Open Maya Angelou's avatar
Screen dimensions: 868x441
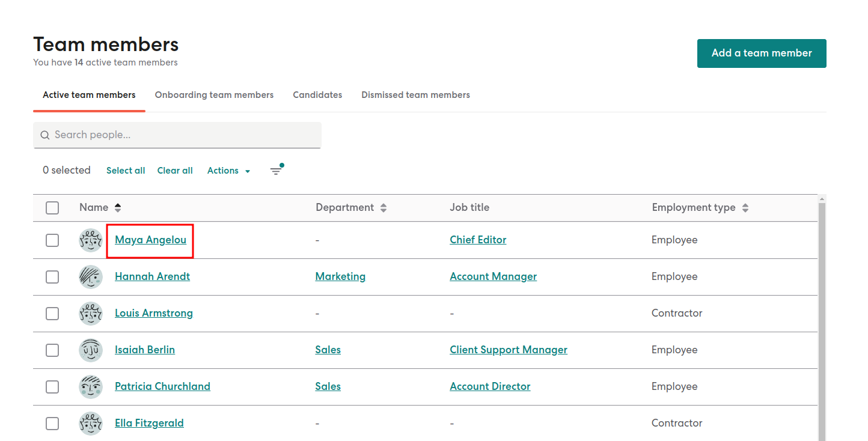tap(91, 240)
